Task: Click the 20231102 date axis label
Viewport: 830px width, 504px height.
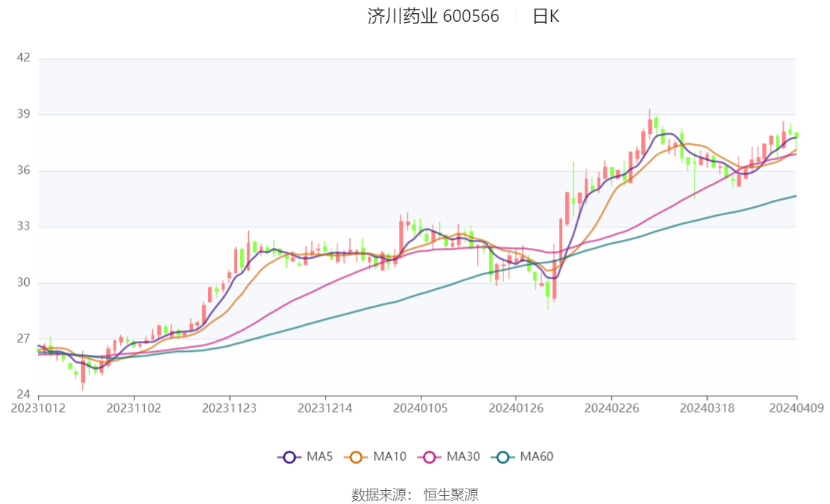Action: [134, 408]
